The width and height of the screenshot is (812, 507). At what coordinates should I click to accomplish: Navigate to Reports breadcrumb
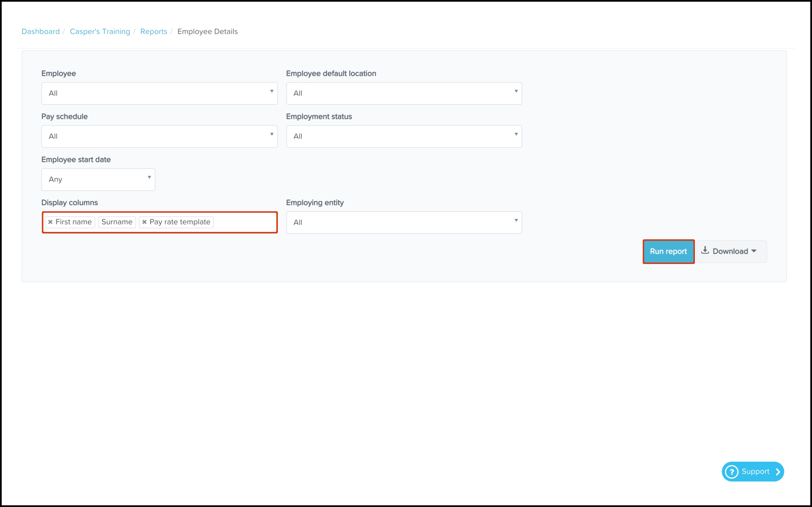coord(154,31)
